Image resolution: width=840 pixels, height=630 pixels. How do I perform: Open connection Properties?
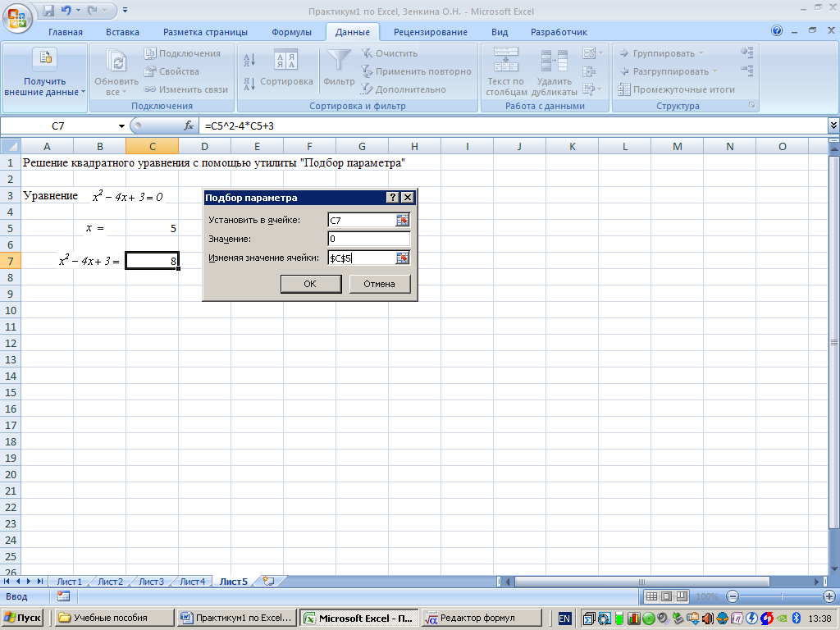[171, 71]
